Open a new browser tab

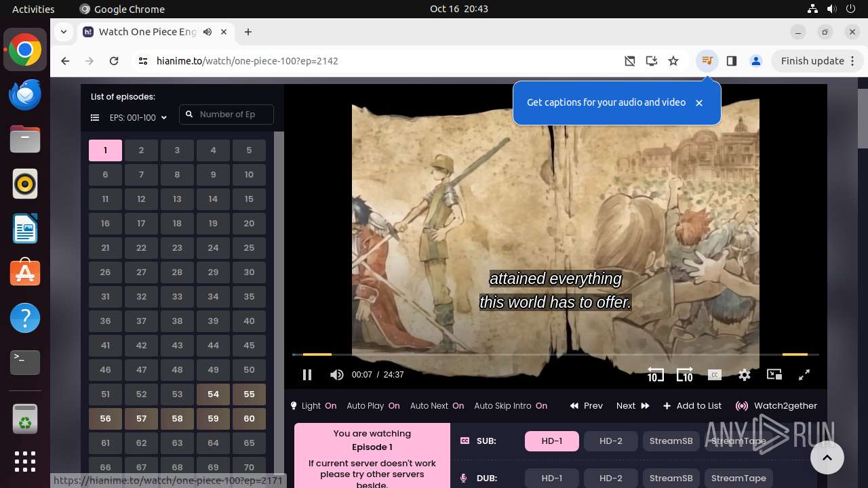[x=248, y=32]
